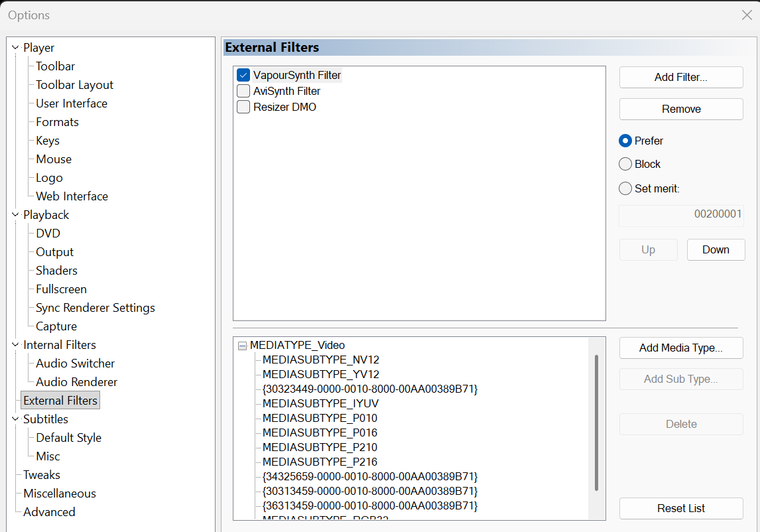The image size is (760, 532).
Task: Collapse the Playback tree node
Action: click(15, 215)
